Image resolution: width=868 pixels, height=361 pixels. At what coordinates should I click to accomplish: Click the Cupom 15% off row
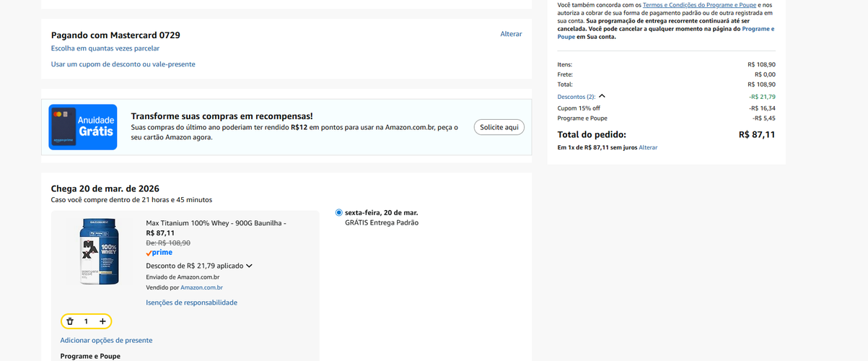click(666, 108)
